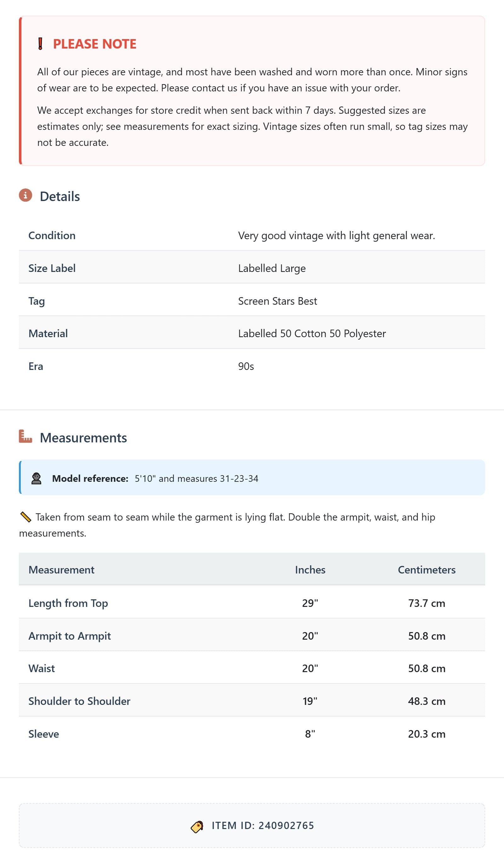Click the item ID tag icon

(x=197, y=827)
